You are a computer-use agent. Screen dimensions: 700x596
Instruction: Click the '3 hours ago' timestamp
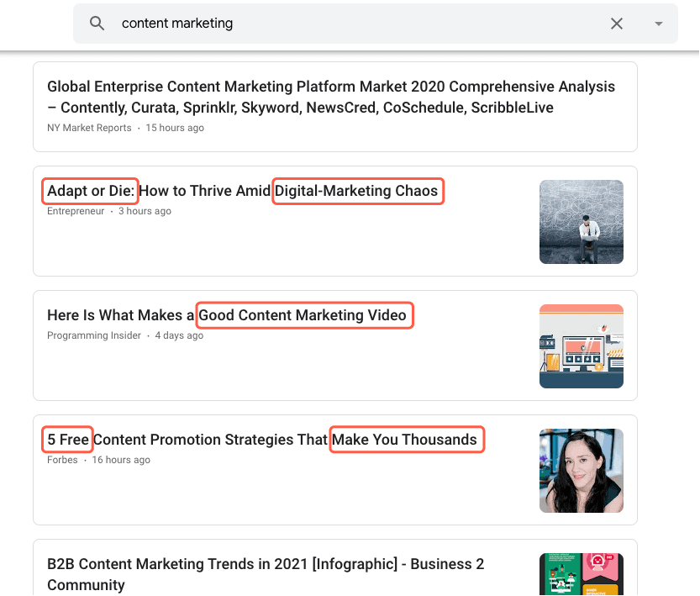click(x=145, y=211)
